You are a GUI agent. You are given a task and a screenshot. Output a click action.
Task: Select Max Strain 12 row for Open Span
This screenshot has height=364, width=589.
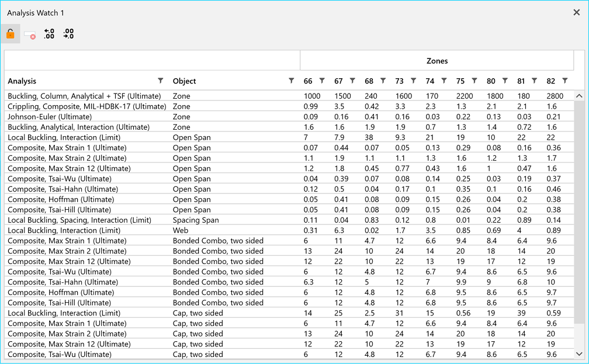click(289, 168)
